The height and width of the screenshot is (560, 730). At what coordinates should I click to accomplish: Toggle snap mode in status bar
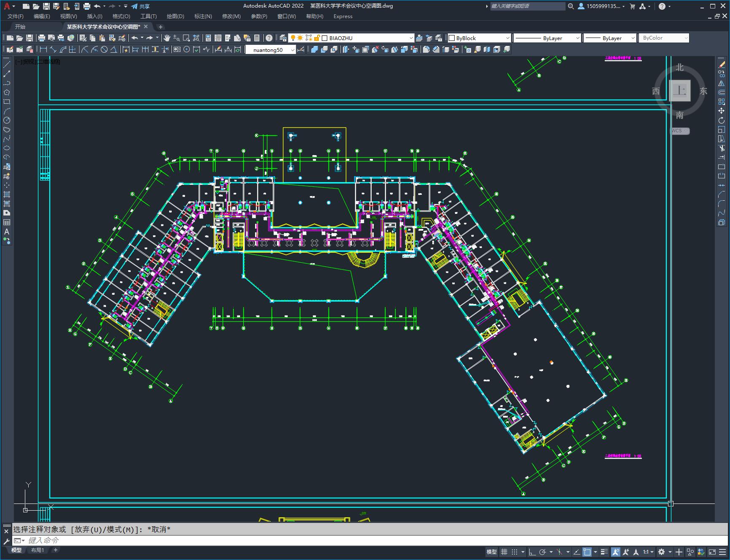click(515, 552)
